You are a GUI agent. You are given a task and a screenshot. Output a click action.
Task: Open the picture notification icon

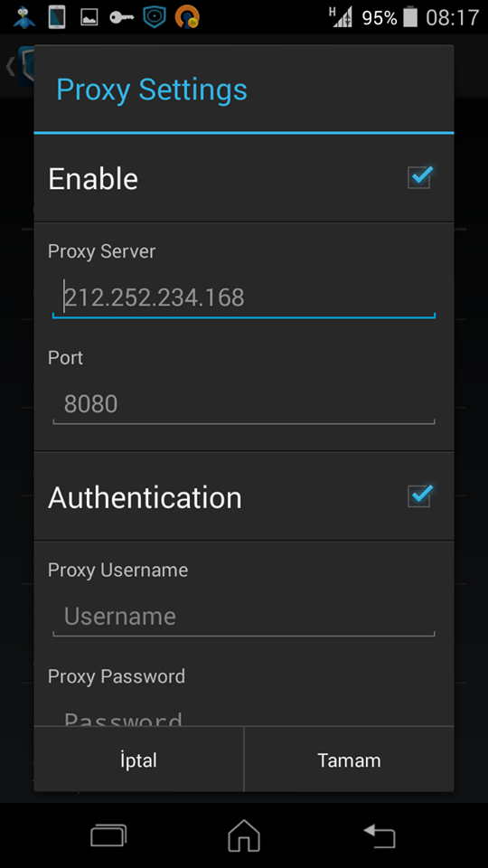point(89,18)
